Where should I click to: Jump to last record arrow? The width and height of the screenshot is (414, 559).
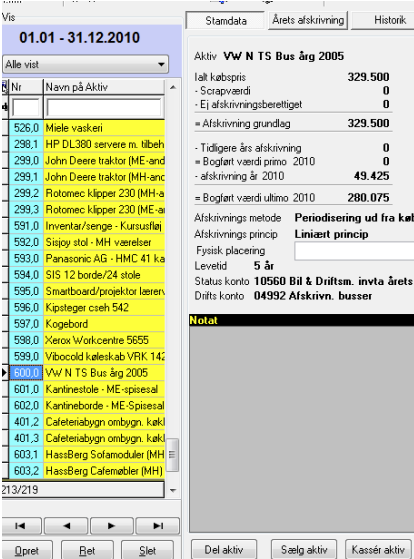pos(158,526)
